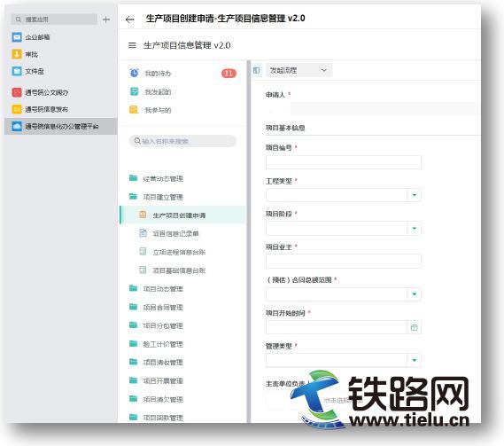Screen dimensions: 504x446
Task: Click the 我参与的 icon
Action: [x=134, y=110]
